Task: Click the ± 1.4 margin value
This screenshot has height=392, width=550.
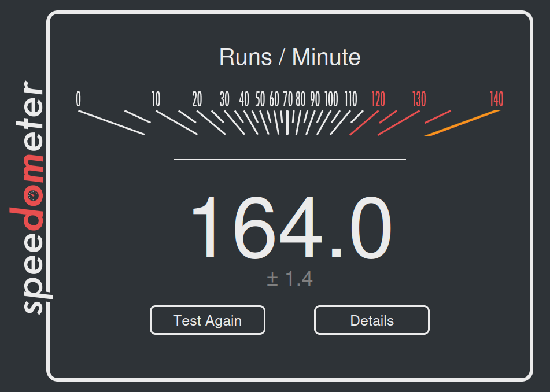Action: point(289,279)
